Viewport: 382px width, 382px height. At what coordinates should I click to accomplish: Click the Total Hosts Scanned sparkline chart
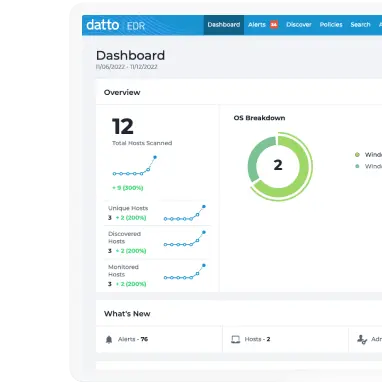click(x=135, y=165)
